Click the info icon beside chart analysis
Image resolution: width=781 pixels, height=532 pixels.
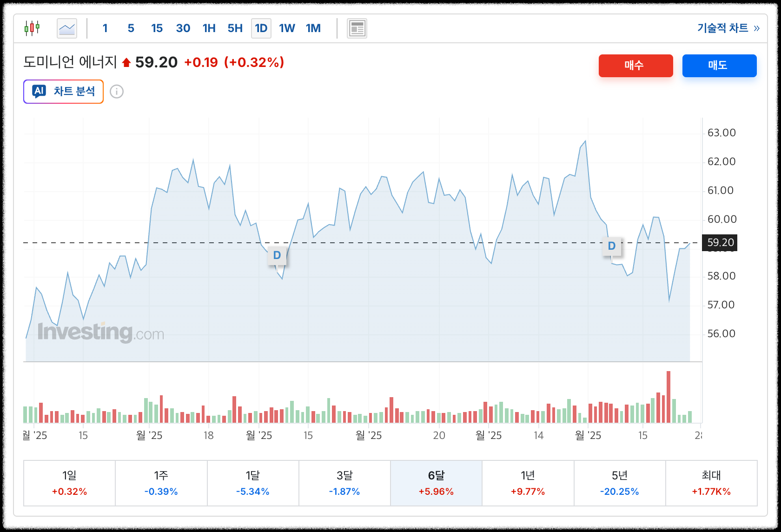coord(117,92)
